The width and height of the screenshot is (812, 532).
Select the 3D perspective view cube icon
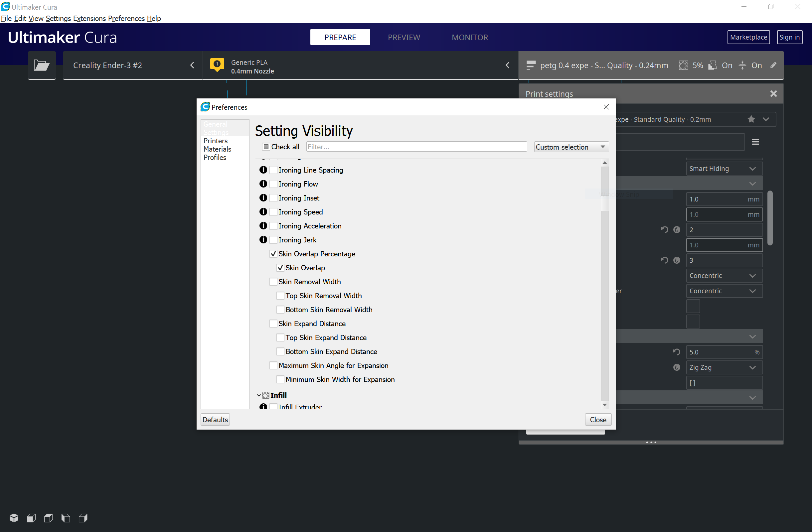point(14,518)
